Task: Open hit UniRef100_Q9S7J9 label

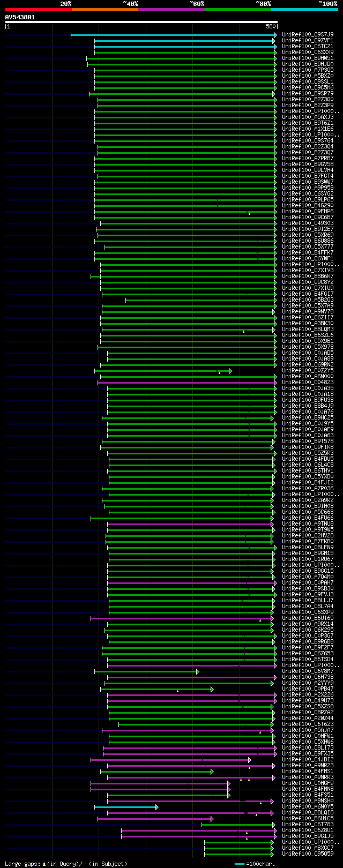Action: coord(308,34)
